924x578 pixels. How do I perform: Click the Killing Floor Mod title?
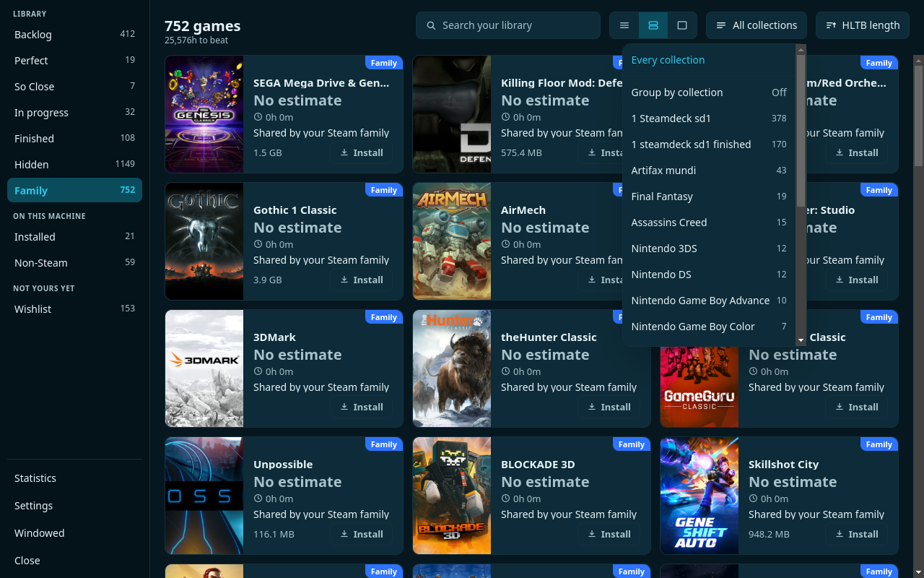pyautogui.click(x=562, y=83)
